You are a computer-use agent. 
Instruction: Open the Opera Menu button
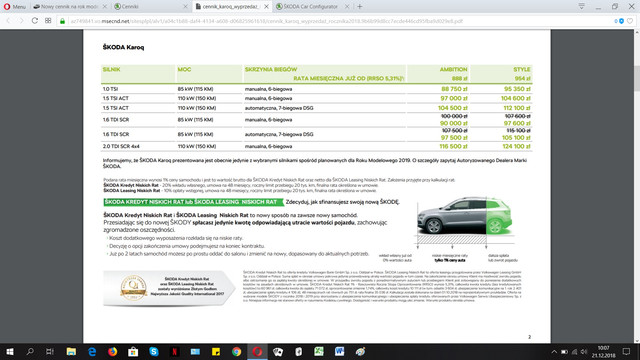click(x=15, y=7)
